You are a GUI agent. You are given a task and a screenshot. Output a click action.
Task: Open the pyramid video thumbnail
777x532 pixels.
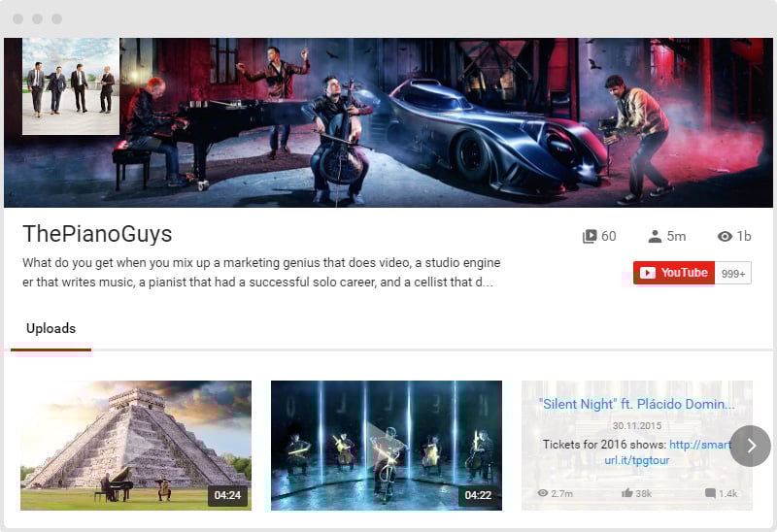[x=136, y=446]
